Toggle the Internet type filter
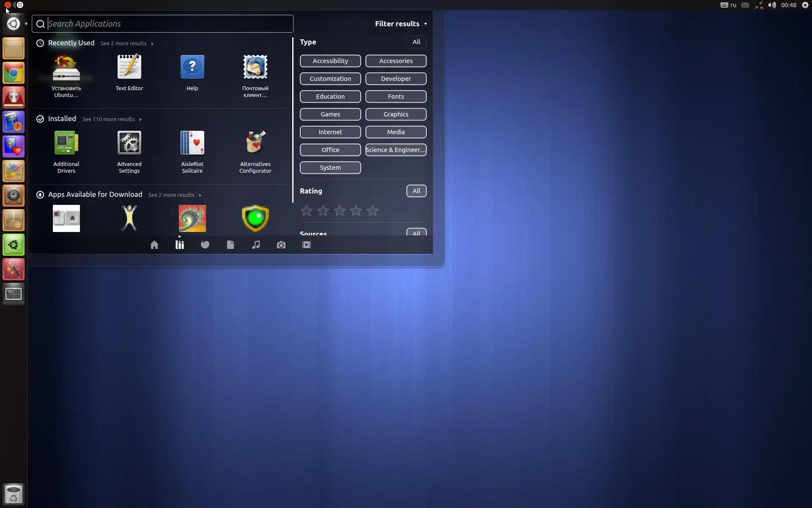The image size is (812, 508). coord(330,132)
